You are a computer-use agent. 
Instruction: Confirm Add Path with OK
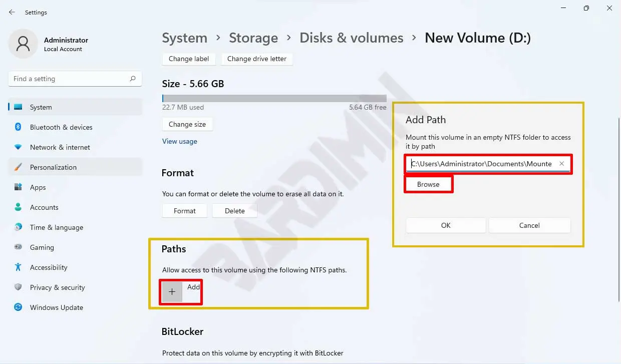click(x=446, y=225)
